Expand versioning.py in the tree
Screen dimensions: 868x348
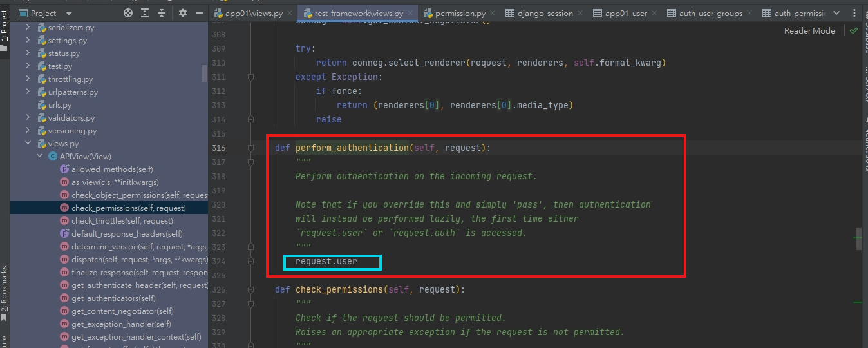click(x=28, y=131)
